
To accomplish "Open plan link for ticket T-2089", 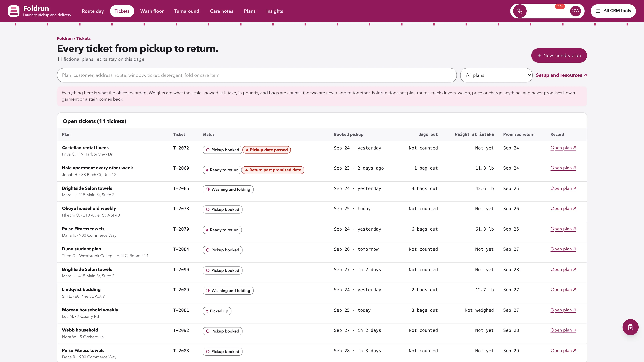I will tap(563, 290).
